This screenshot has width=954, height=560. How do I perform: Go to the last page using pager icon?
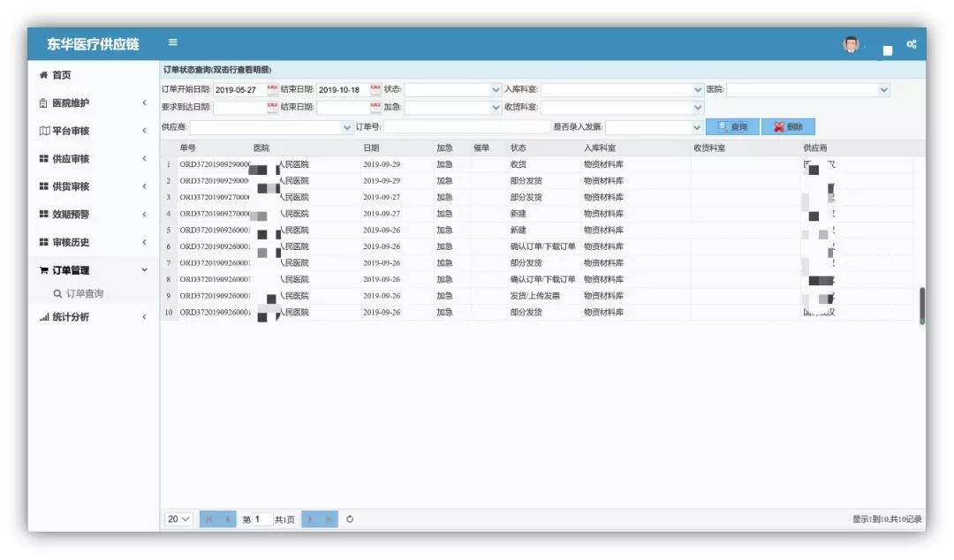click(329, 519)
